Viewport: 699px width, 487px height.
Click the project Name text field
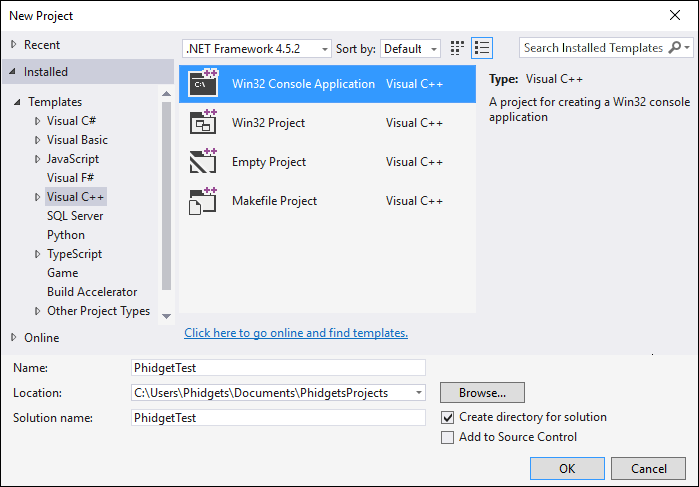pos(278,368)
